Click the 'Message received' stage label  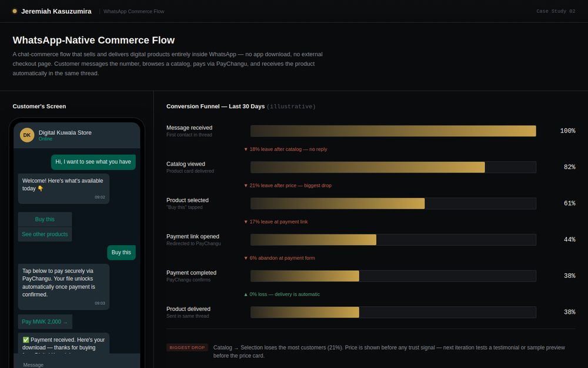point(189,128)
